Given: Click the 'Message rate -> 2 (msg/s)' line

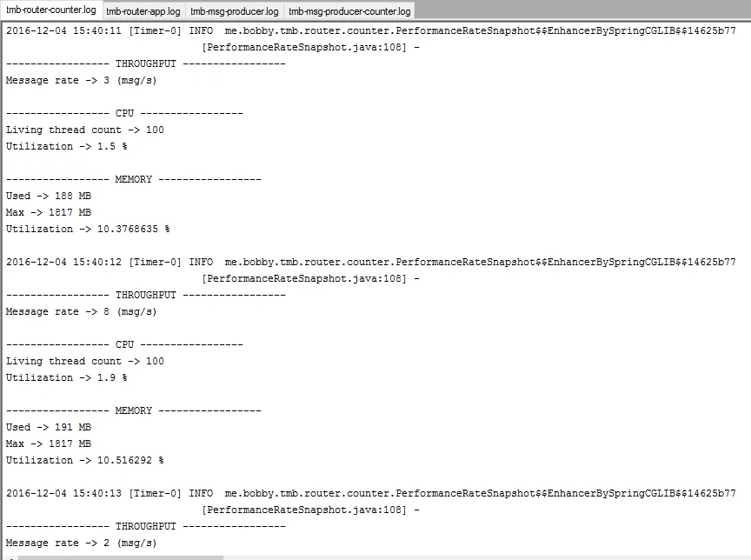Looking at the screenshot, I should pos(82,543).
